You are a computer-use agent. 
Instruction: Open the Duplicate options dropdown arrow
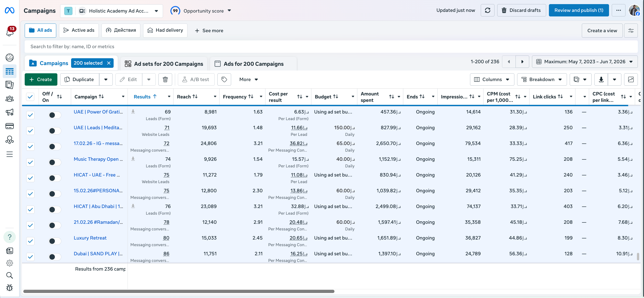point(106,79)
